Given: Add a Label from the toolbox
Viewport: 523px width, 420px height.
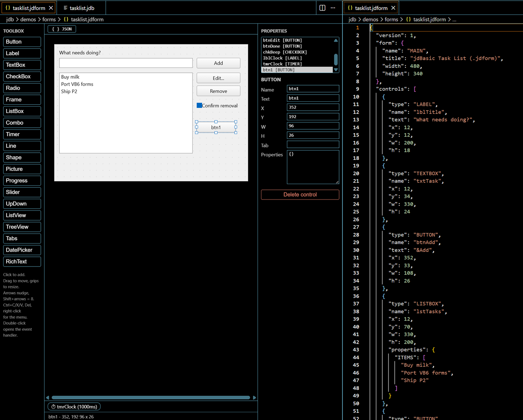Looking at the screenshot, I should (x=22, y=53).
